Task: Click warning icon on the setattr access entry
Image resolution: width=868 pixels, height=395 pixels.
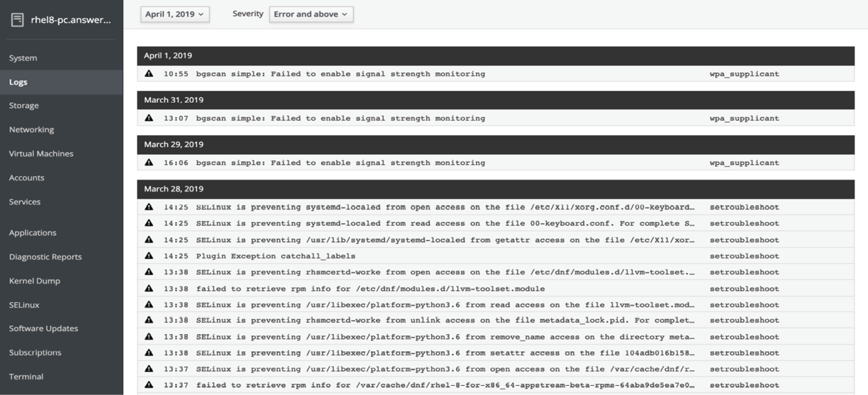Action: [149, 353]
